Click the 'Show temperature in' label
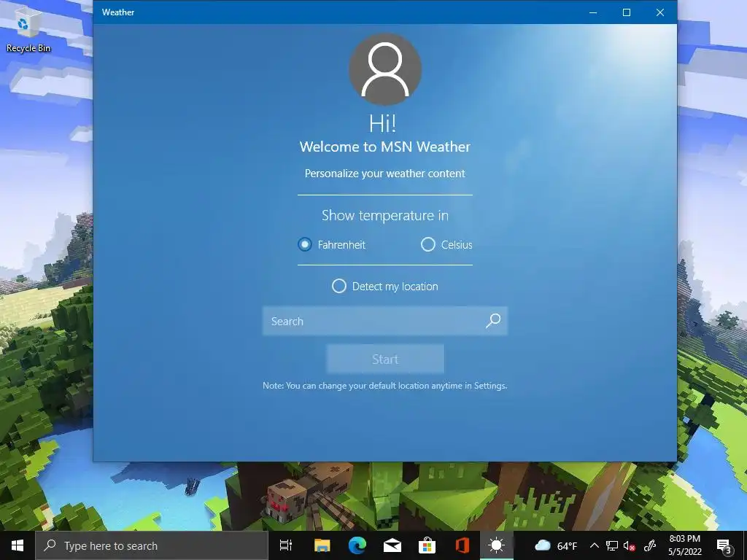747x560 pixels. 385,215
